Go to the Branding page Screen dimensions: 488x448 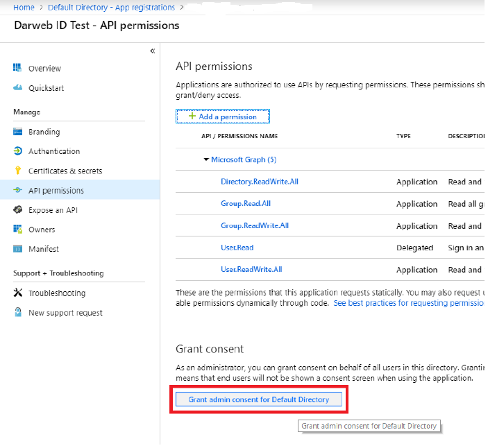(44, 132)
